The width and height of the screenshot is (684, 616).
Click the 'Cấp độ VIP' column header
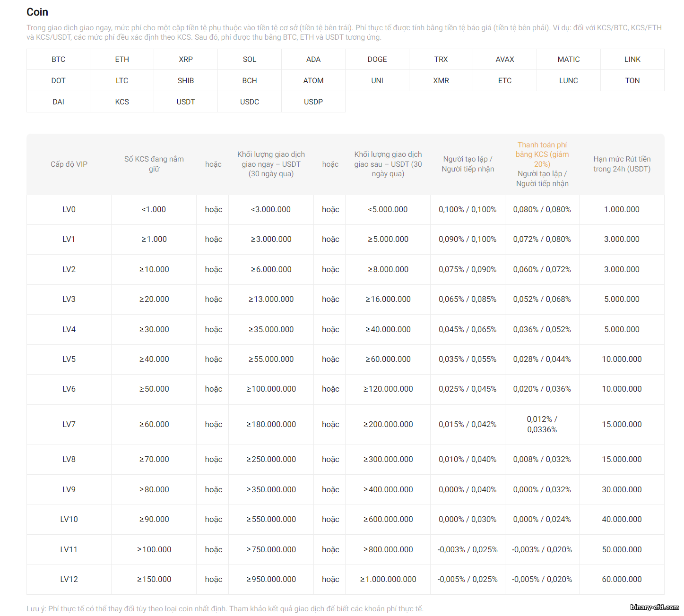pos(69,164)
